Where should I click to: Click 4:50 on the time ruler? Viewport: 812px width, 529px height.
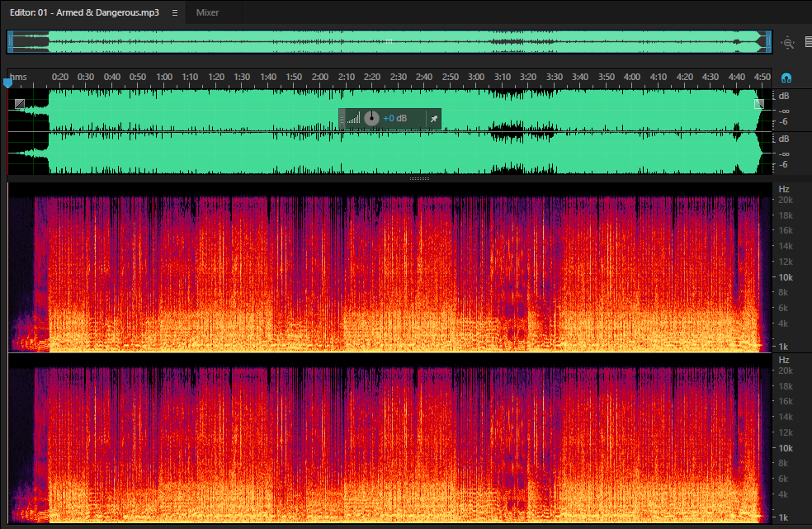pyautogui.click(x=762, y=78)
